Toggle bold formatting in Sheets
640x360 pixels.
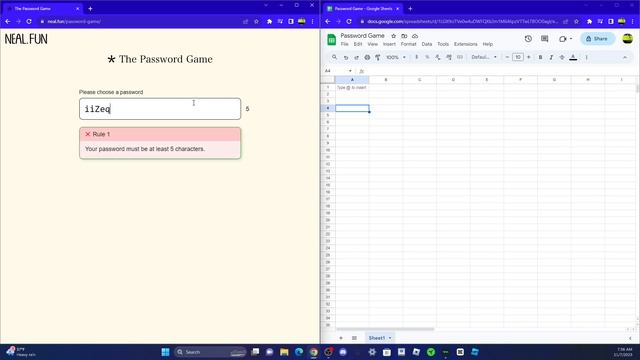tap(540, 57)
